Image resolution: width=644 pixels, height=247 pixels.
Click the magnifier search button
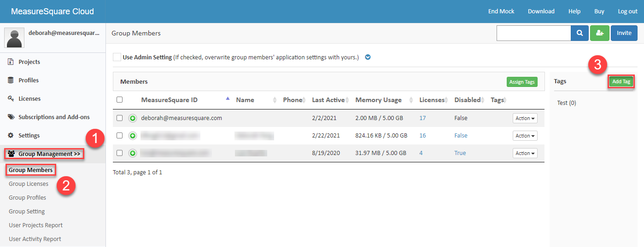[580, 33]
